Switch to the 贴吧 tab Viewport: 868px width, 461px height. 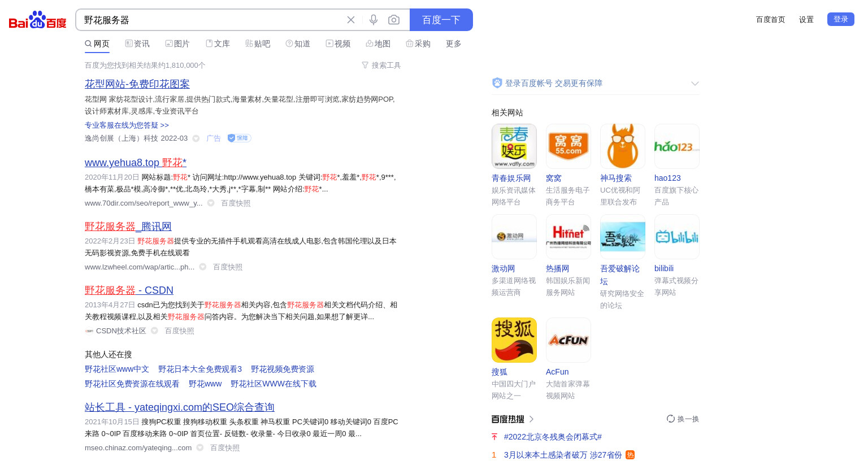pyautogui.click(x=258, y=44)
